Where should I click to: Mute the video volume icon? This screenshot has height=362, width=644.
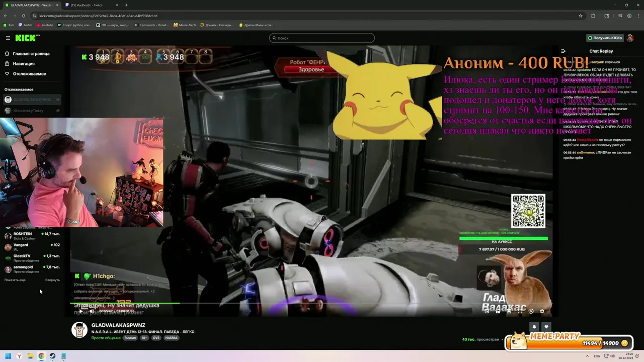[92, 311]
